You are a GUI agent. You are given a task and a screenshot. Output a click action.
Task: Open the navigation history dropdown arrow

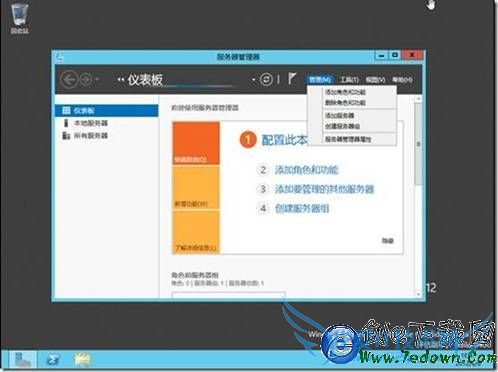tap(97, 79)
